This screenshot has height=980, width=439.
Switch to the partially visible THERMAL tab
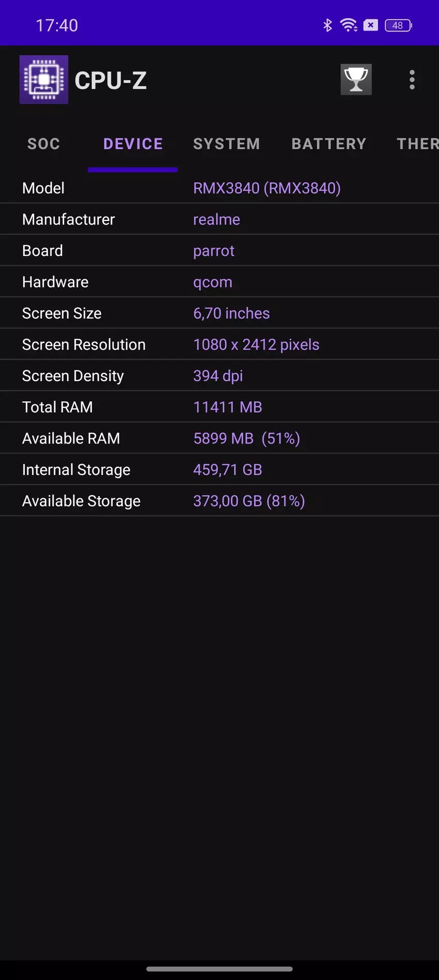[417, 144]
